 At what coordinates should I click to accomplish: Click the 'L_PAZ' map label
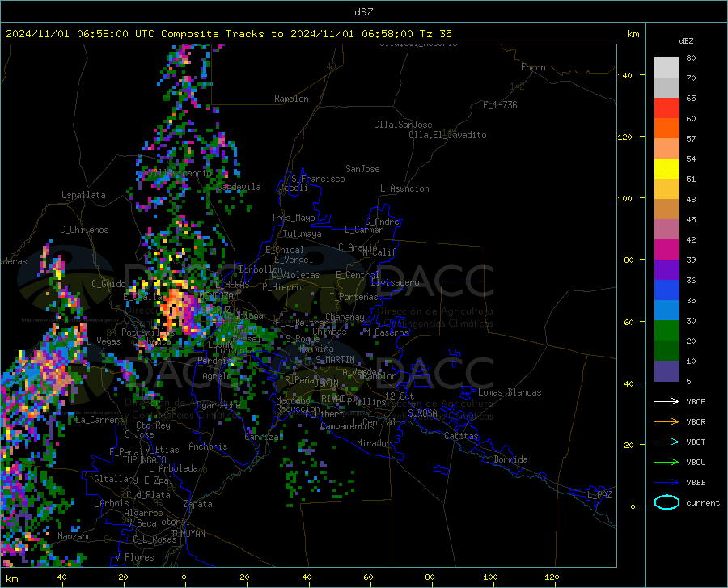point(599,495)
